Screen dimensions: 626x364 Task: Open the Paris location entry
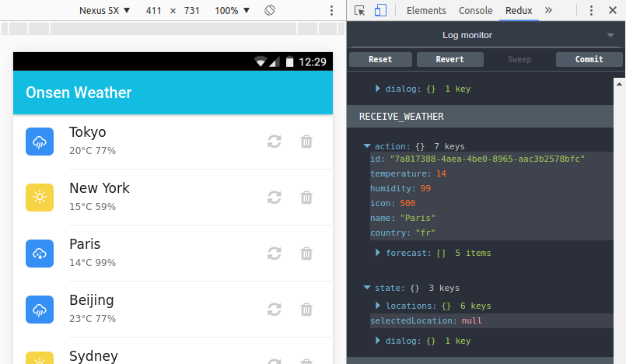click(x=173, y=253)
